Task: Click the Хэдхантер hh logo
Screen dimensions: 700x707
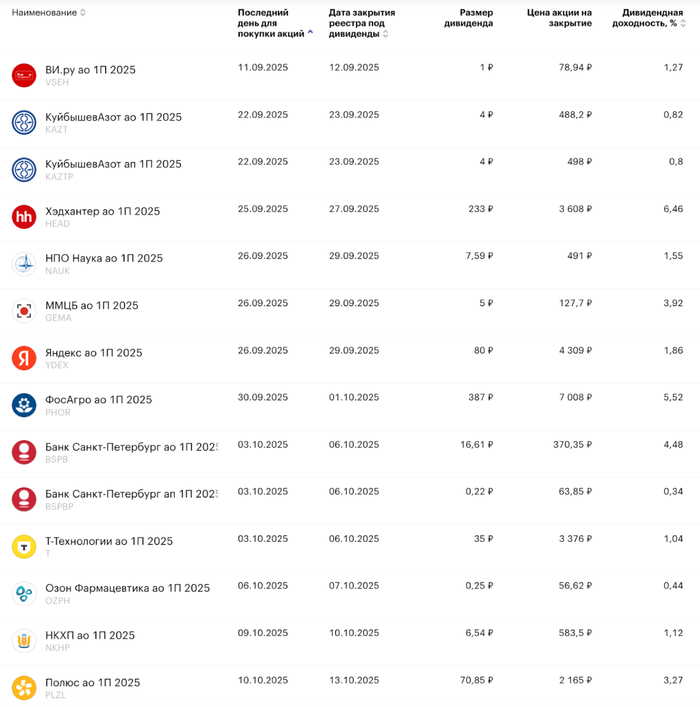Action: [x=24, y=216]
